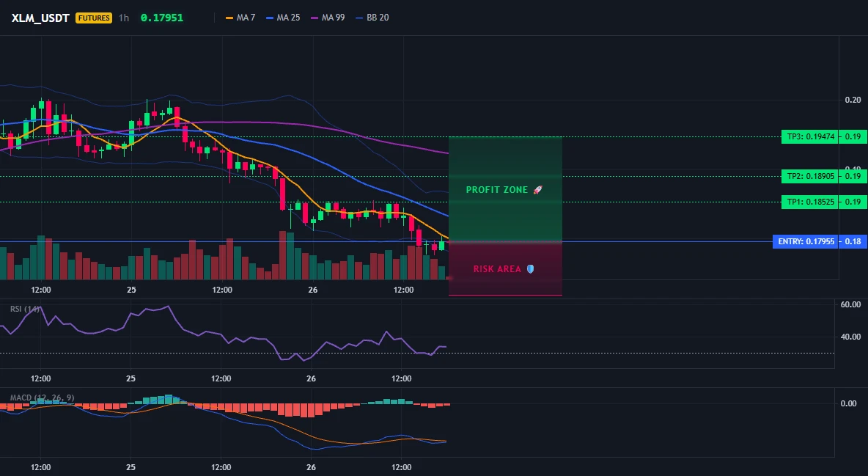Click the 0.20 price axis value

pyautogui.click(x=853, y=100)
